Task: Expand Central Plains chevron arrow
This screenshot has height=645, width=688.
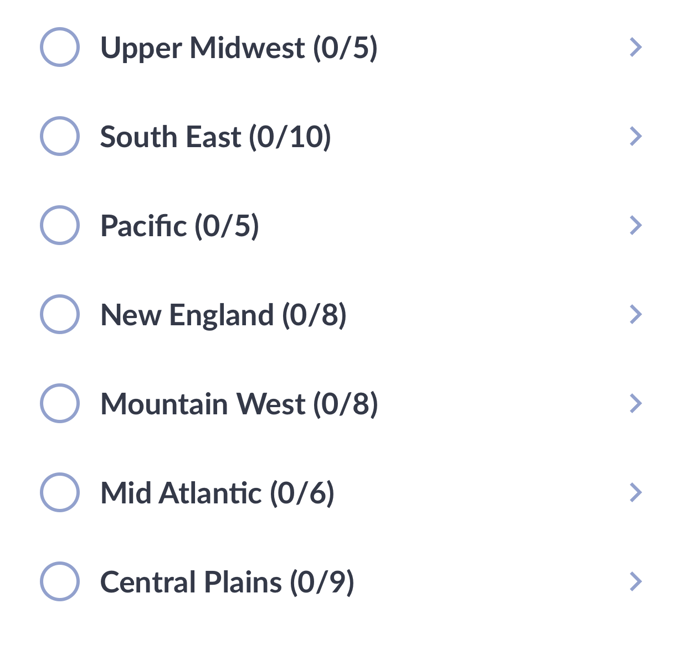Action: click(636, 581)
